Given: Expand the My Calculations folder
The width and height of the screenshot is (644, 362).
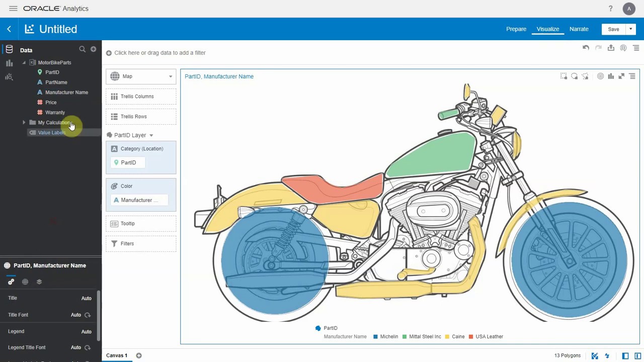Looking at the screenshot, I should point(24,122).
